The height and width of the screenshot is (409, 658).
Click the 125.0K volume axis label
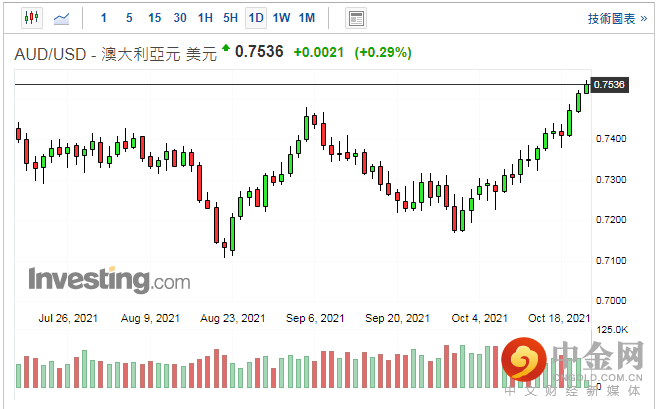coord(612,330)
